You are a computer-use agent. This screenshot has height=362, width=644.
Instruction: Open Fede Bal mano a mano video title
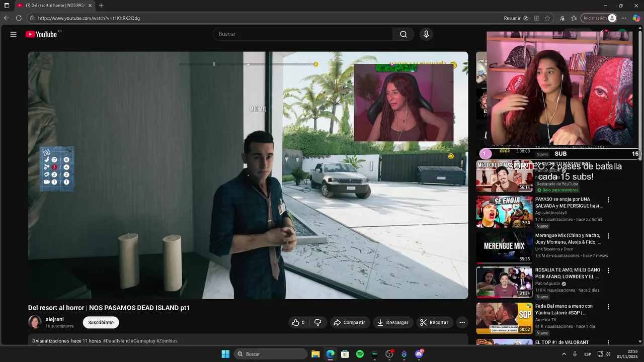[564, 309]
